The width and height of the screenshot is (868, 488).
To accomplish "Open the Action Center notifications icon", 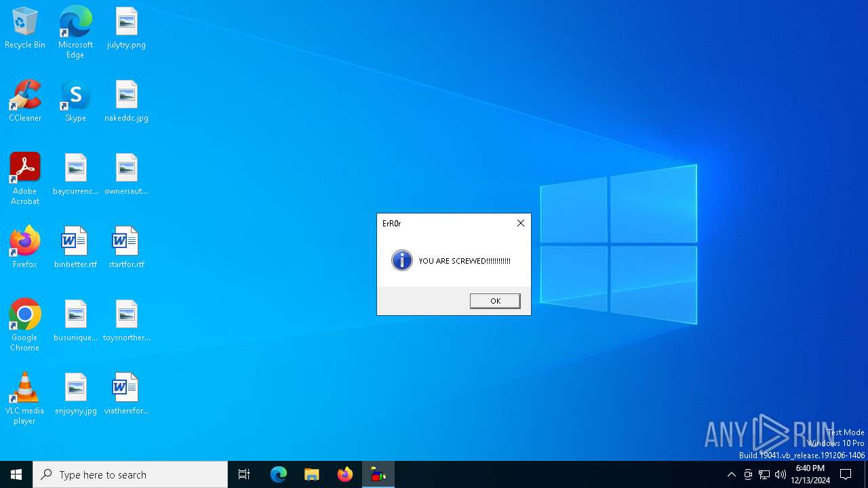I will tap(846, 474).
